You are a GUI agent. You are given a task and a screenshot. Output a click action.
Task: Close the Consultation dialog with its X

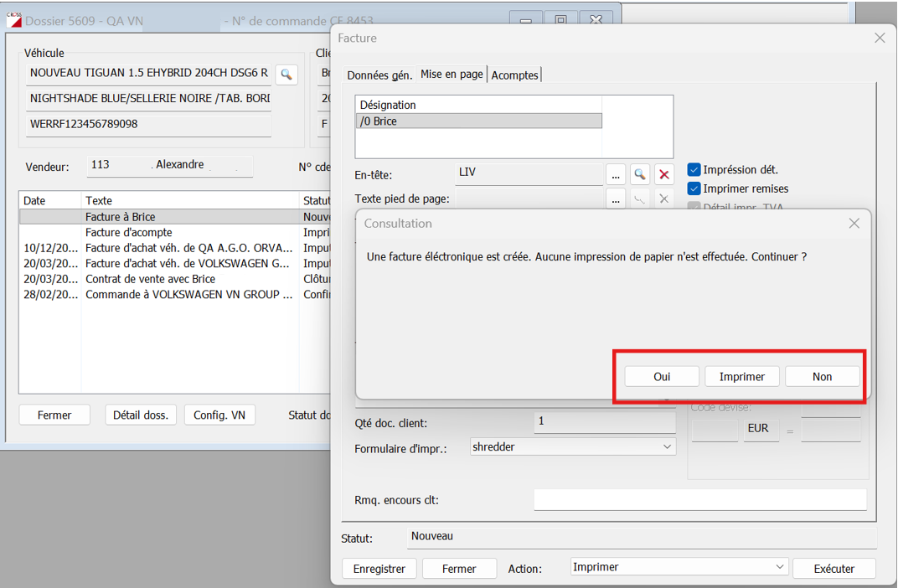point(854,224)
